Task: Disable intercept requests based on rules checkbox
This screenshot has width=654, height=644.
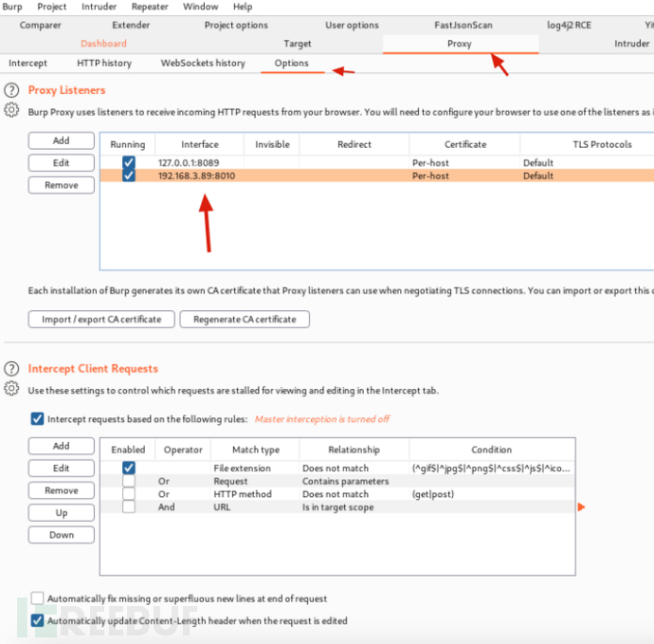Action: coord(37,418)
